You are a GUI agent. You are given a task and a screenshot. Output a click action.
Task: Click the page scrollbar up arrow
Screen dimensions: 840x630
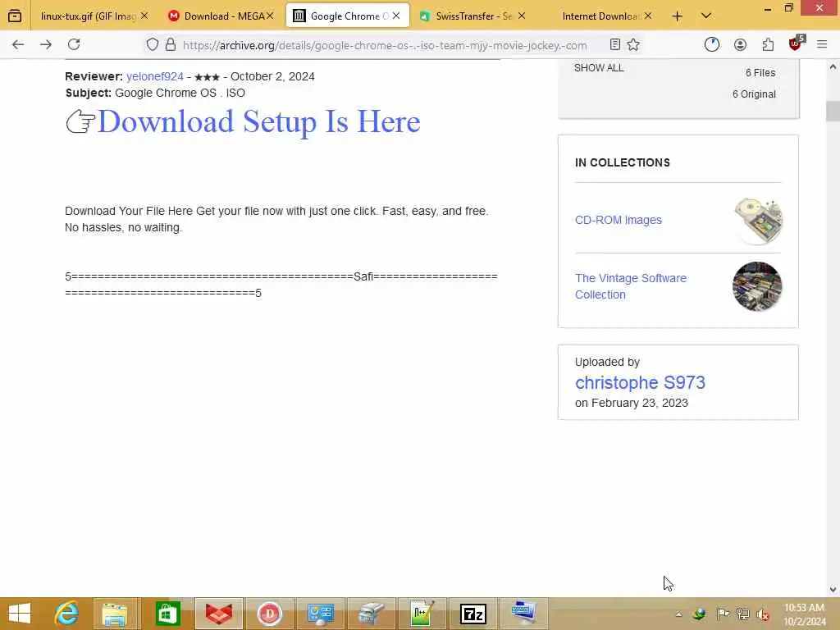833,67
